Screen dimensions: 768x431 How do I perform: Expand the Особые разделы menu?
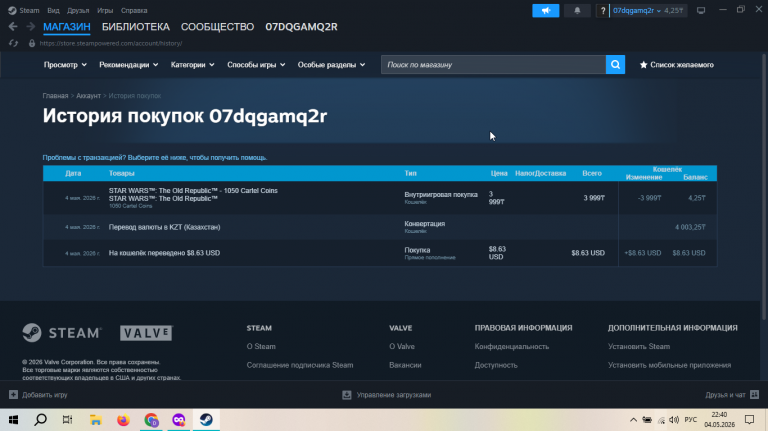[x=331, y=65]
